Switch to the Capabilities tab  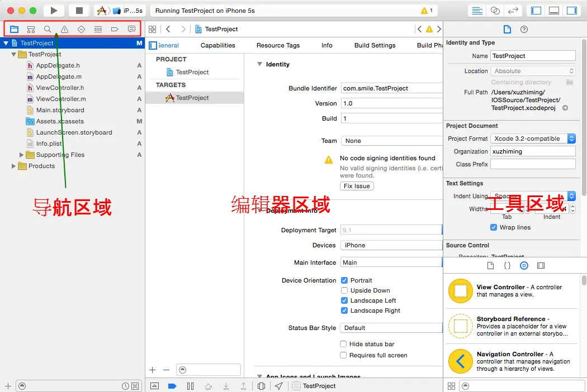[218, 45]
